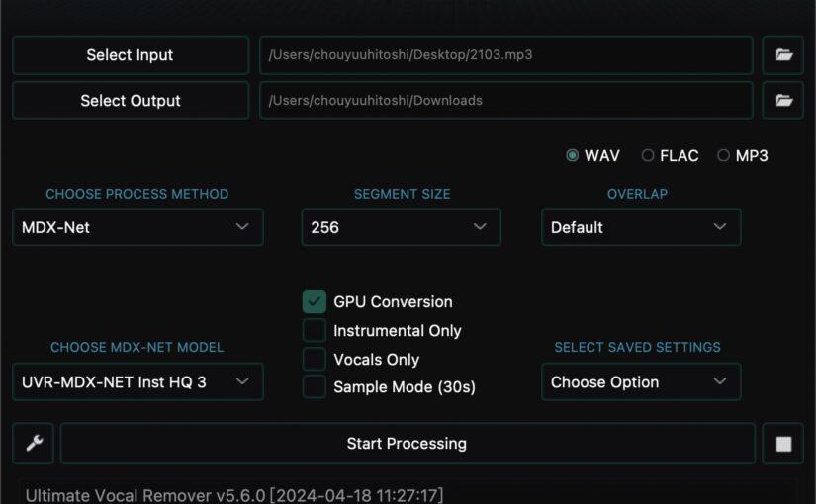
Task: Start Processing the audio file
Action: click(407, 444)
